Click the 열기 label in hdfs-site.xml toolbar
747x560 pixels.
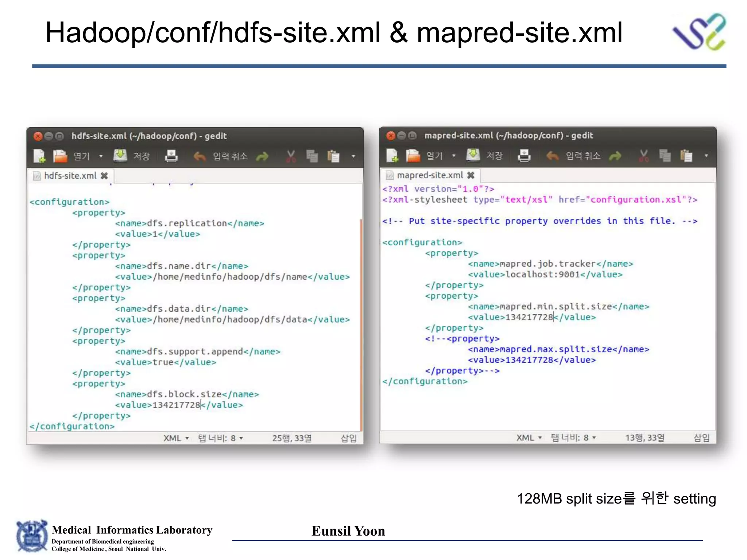click(81, 156)
